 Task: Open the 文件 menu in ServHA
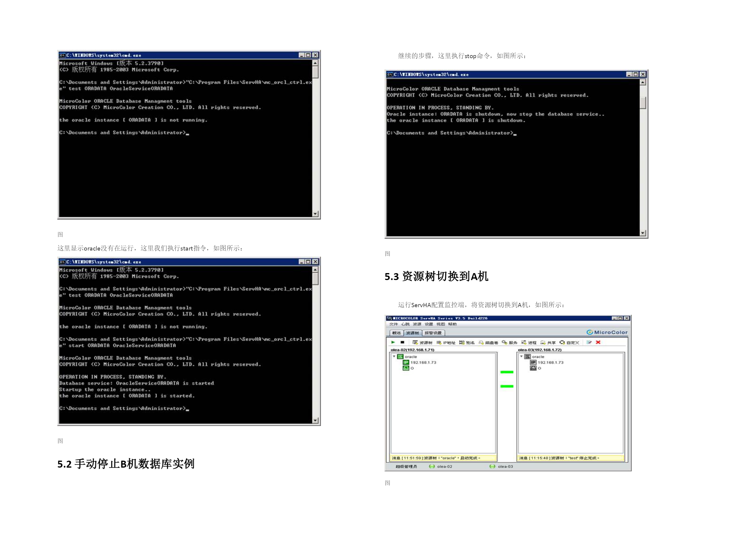tap(393, 324)
